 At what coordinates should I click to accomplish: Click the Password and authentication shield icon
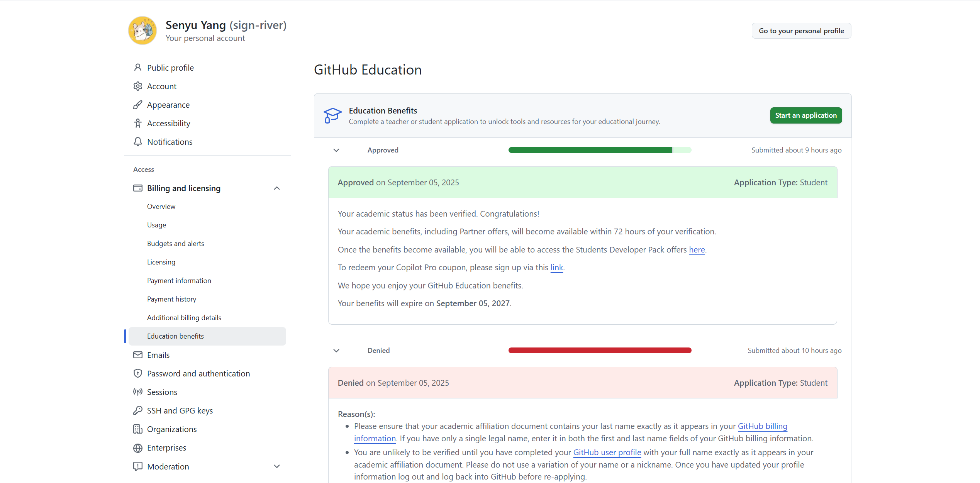click(x=138, y=373)
